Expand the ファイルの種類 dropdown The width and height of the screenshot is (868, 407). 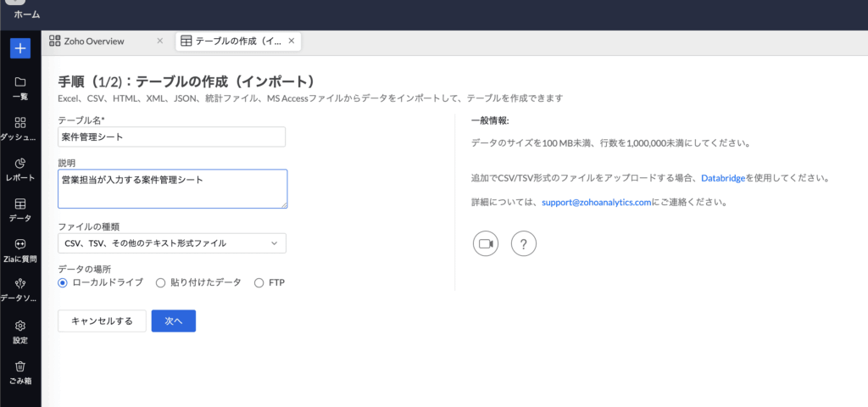[172, 243]
